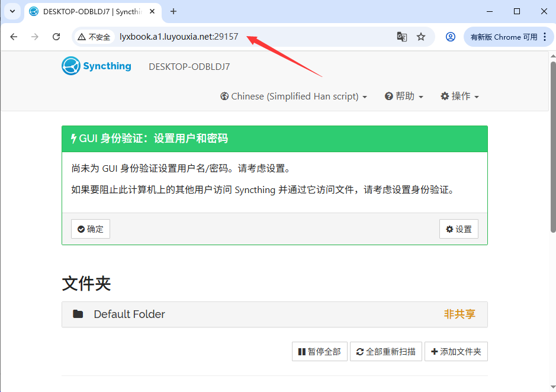The image size is (556, 392).
Task: Click the folder icon beside Default Folder
Action: pos(78,314)
